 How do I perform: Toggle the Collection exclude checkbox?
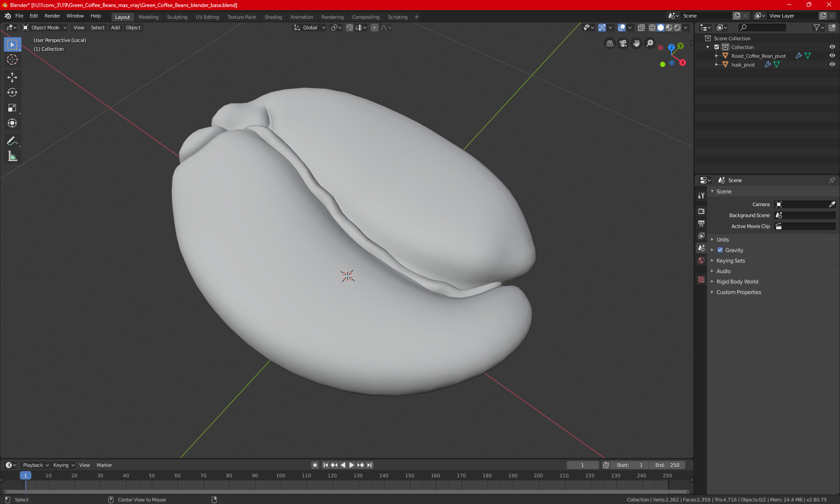click(717, 47)
